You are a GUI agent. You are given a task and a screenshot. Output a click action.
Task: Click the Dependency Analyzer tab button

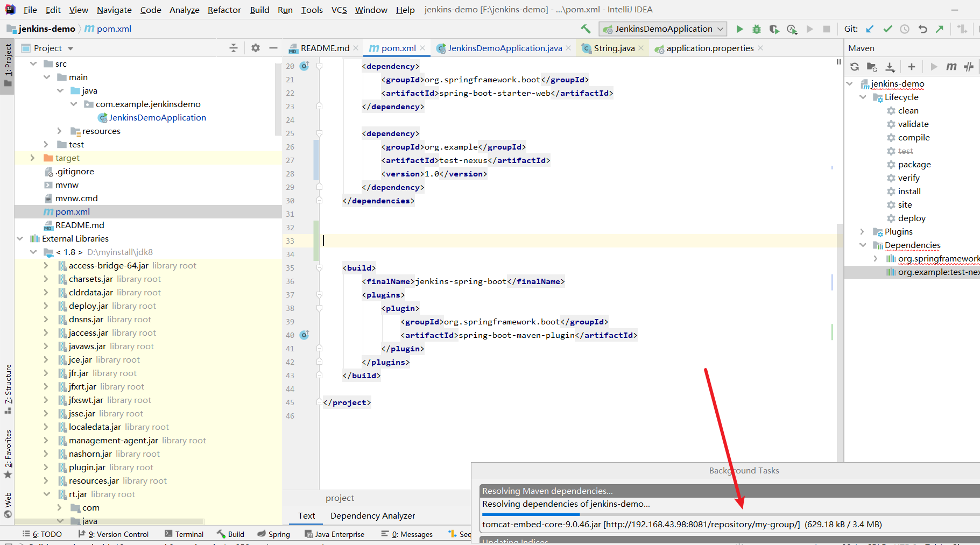(x=372, y=516)
